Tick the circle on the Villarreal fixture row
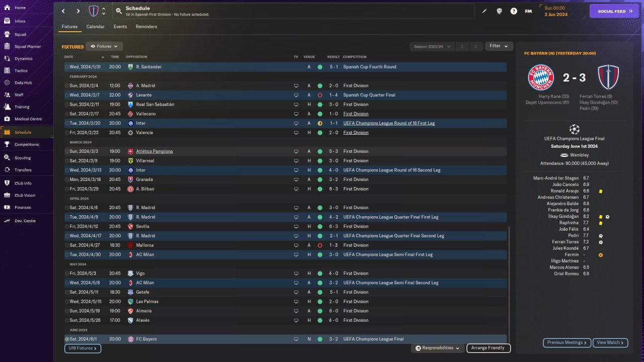 (x=67, y=161)
